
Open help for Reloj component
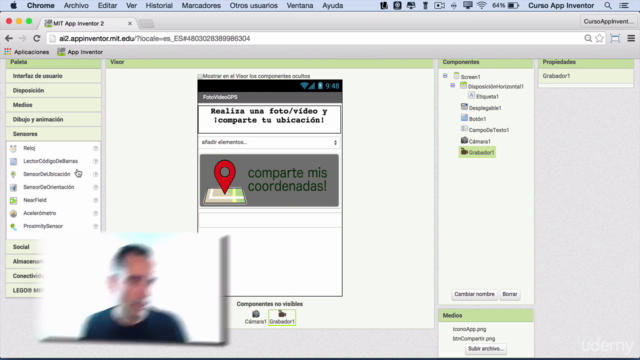pyautogui.click(x=96, y=148)
